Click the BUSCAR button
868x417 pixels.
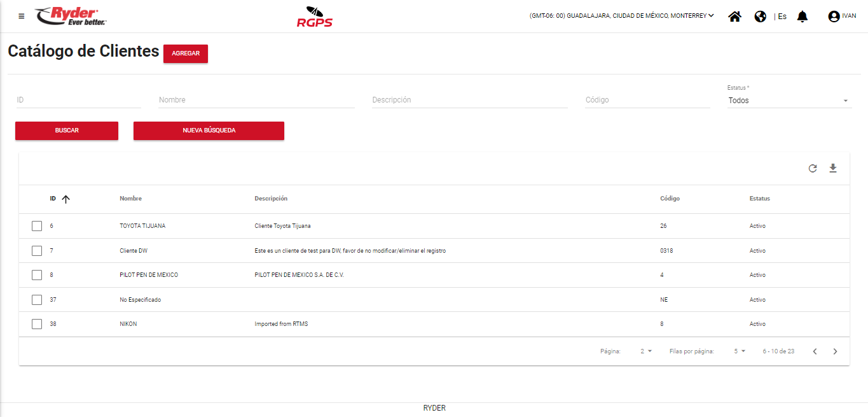(x=67, y=131)
